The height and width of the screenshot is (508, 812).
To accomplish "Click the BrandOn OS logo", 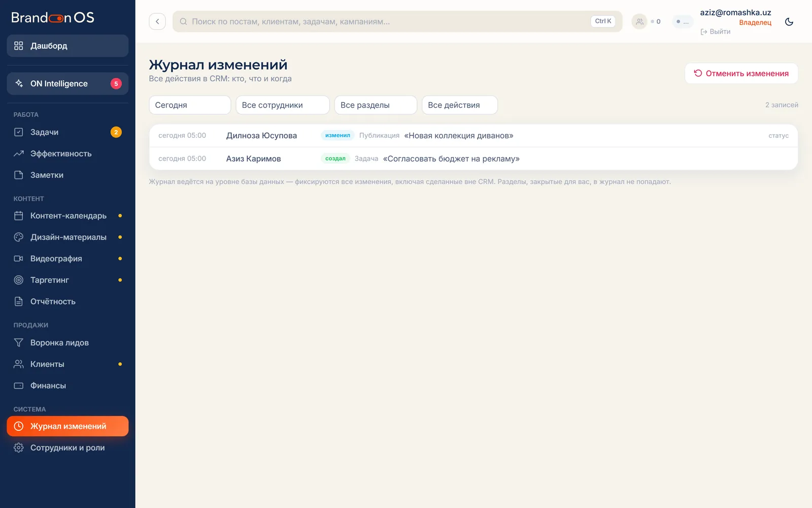I will [53, 18].
